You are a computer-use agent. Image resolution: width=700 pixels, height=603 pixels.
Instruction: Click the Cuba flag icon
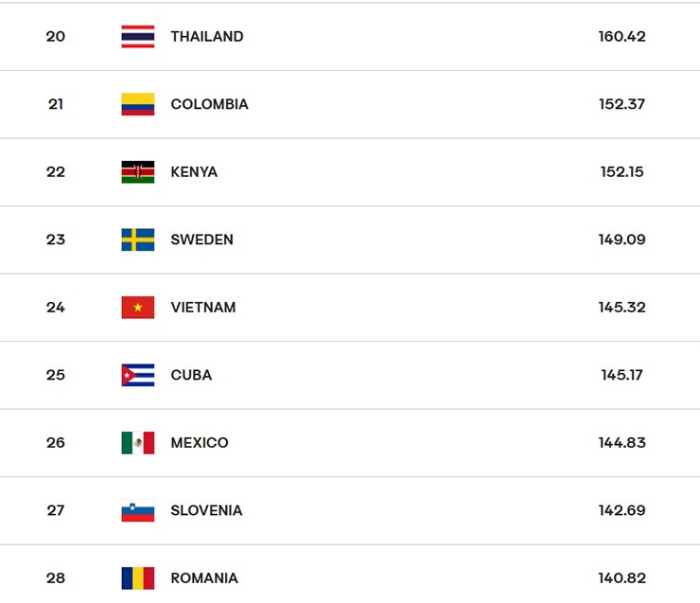coord(138,375)
